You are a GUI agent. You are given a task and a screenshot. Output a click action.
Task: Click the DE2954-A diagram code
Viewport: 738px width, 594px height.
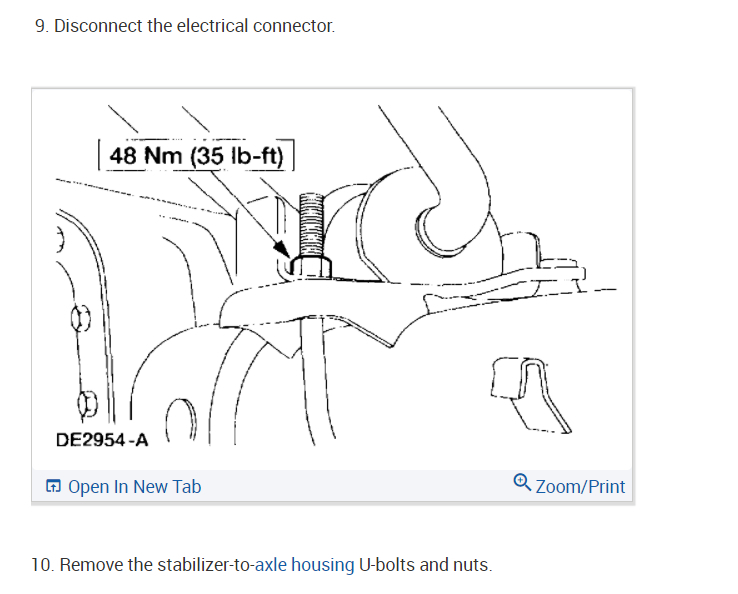(x=103, y=440)
